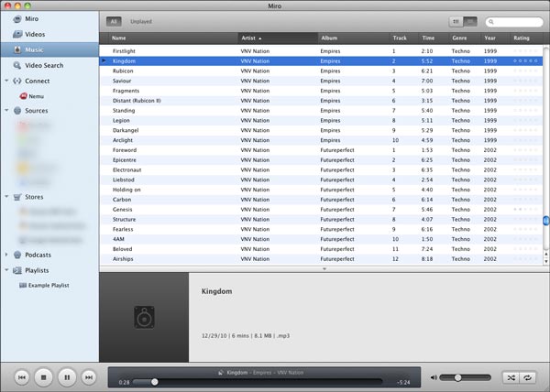Show All music items filter
Screen dimensions: 550x392
click(114, 21)
